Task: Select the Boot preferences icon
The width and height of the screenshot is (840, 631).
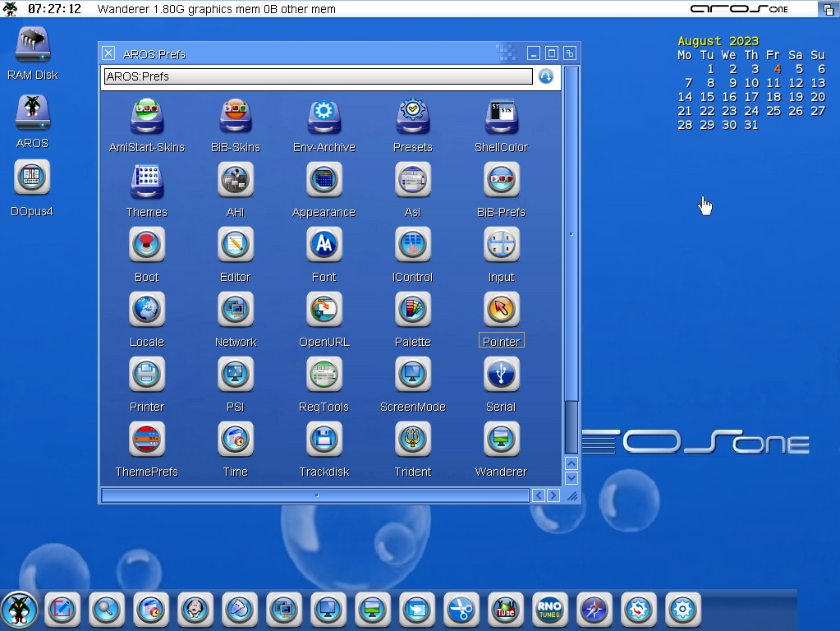Action: pyautogui.click(x=147, y=245)
